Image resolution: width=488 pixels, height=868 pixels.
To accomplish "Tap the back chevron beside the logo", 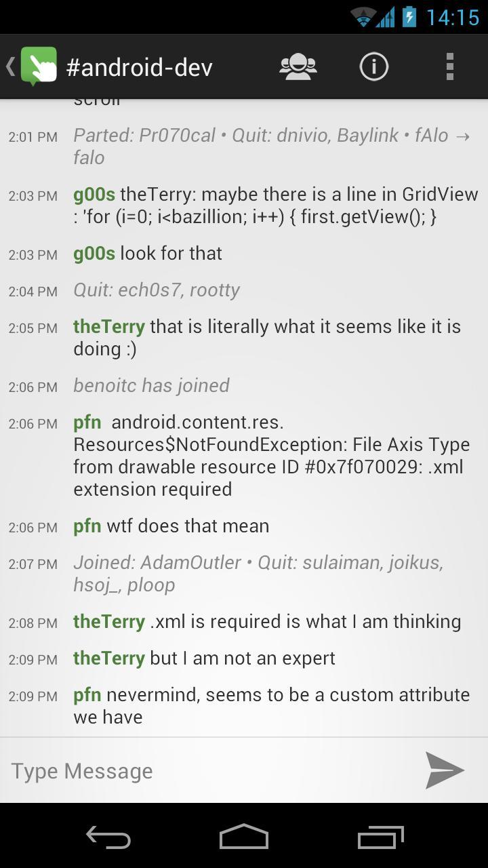I will [x=9, y=66].
